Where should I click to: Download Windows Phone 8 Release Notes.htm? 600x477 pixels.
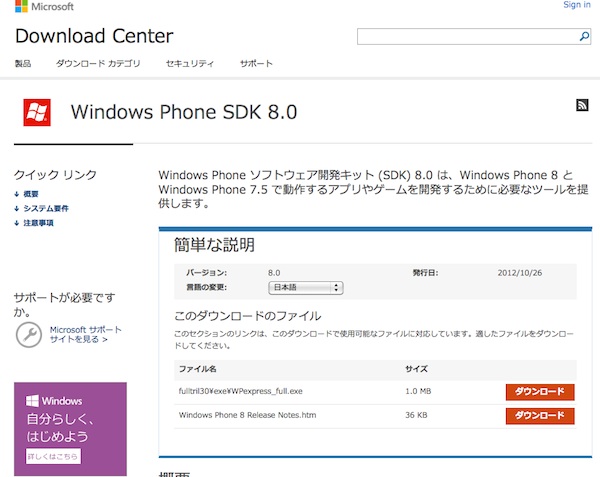539,415
